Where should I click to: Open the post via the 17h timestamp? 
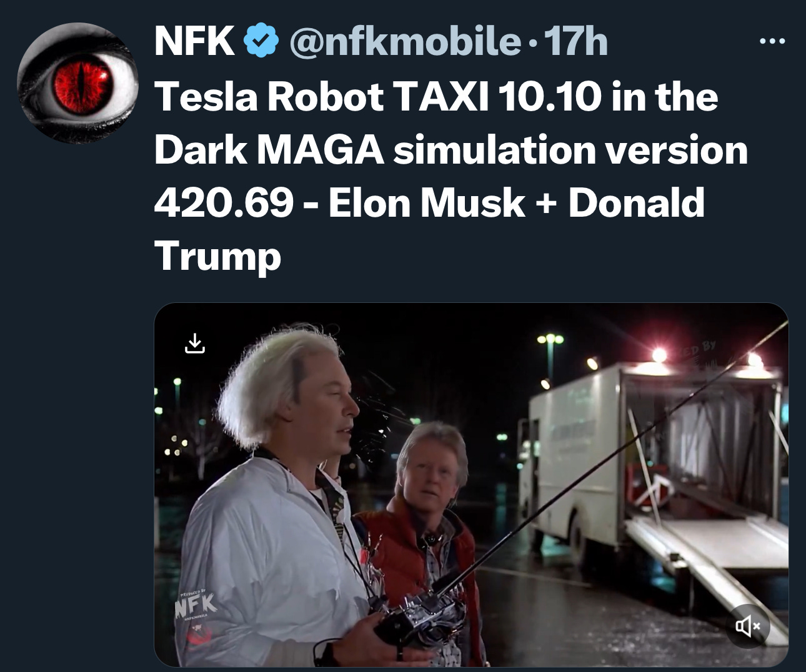[x=575, y=41]
